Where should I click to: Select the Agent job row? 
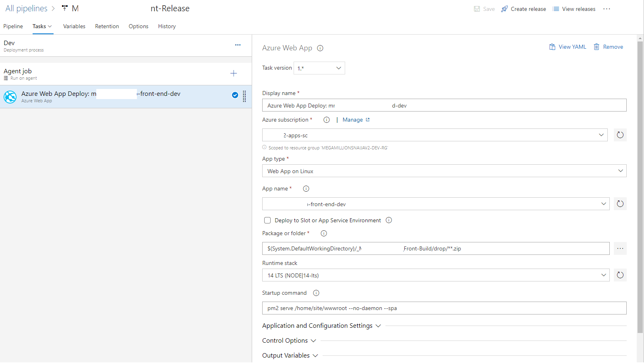tap(126, 74)
